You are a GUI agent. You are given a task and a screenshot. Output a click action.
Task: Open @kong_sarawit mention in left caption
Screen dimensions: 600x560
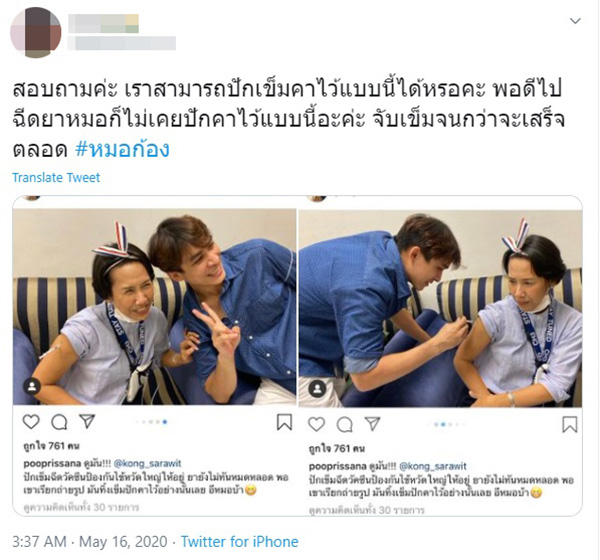click(148, 464)
